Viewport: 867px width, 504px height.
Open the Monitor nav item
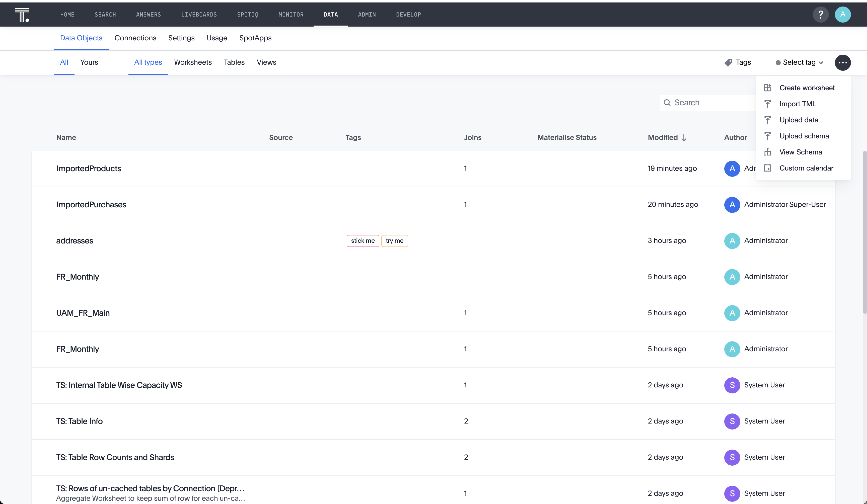coord(291,15)
